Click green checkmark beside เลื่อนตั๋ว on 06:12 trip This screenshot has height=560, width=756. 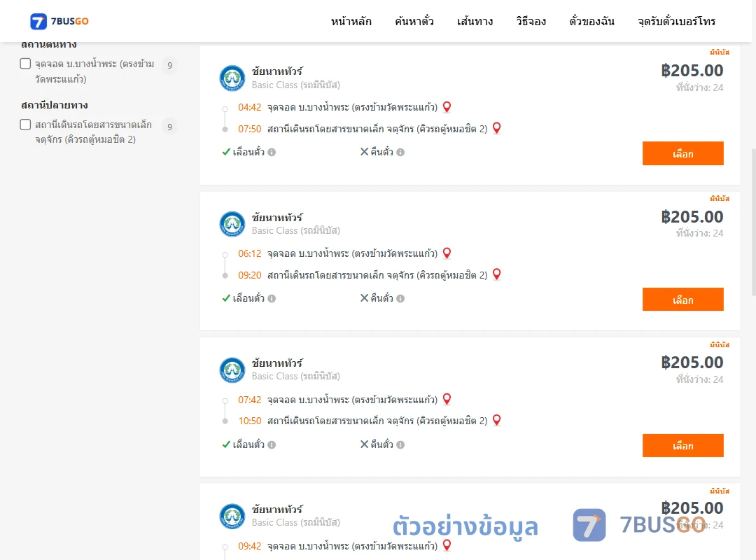click(x=225, y=298)
